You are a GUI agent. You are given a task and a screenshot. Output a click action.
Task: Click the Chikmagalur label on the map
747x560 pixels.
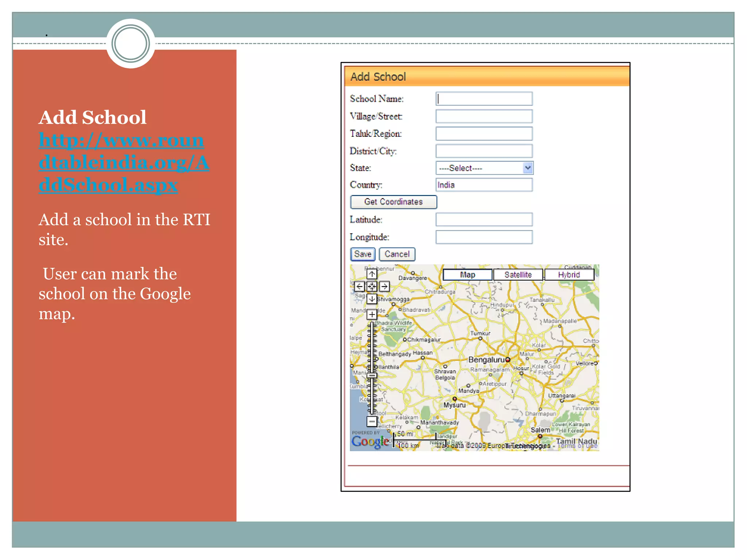tap(424, 340)
